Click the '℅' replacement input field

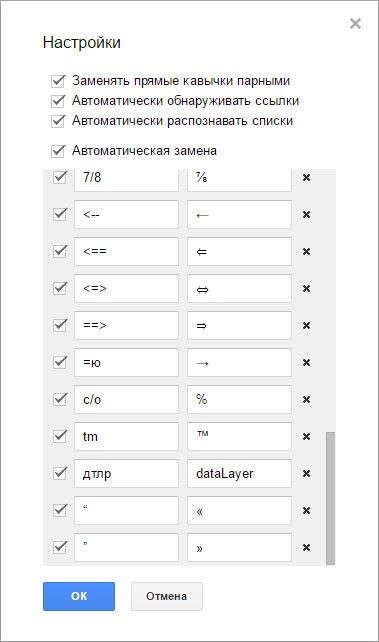[x=239, y=399]
